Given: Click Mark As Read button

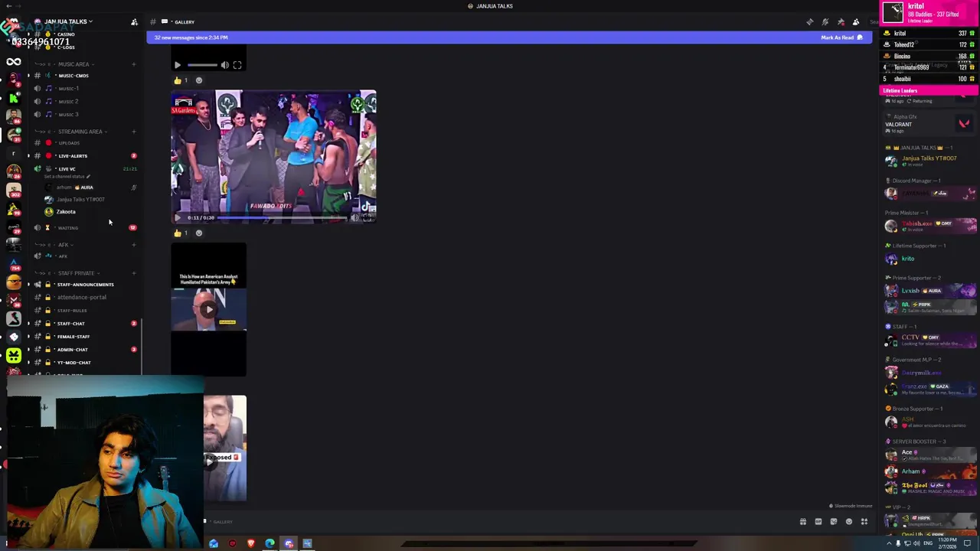Looking at the screenshot, I should pyautogui.click(x=841, y=37).
